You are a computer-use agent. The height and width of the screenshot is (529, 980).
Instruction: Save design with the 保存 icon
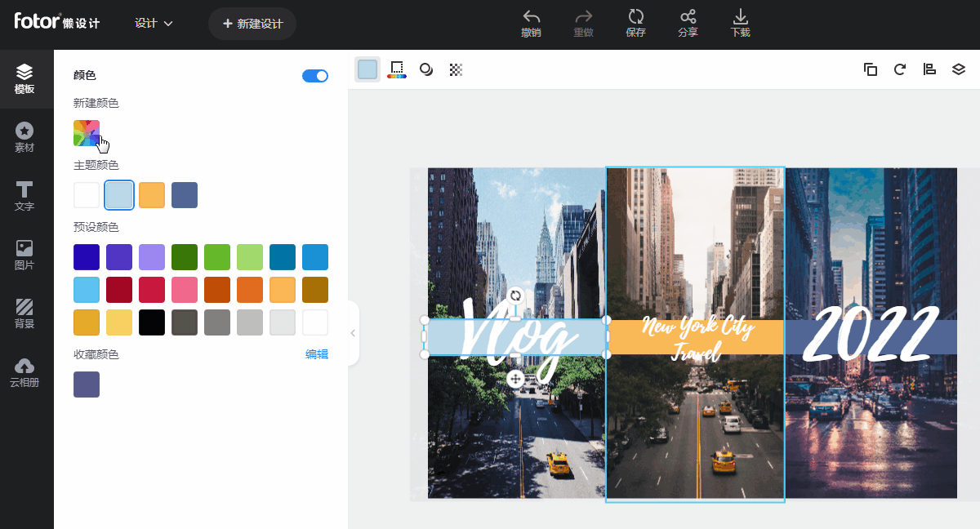pos(635,24)
